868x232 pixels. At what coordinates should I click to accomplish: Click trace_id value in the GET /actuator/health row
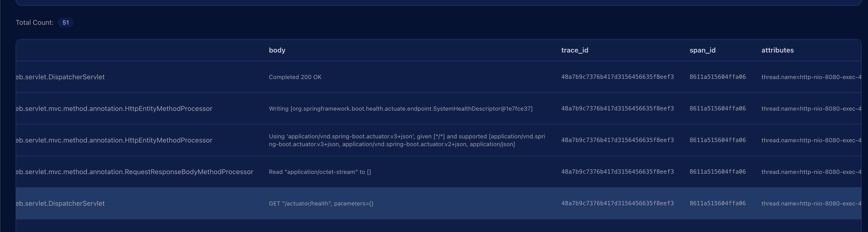click(617, 203)
